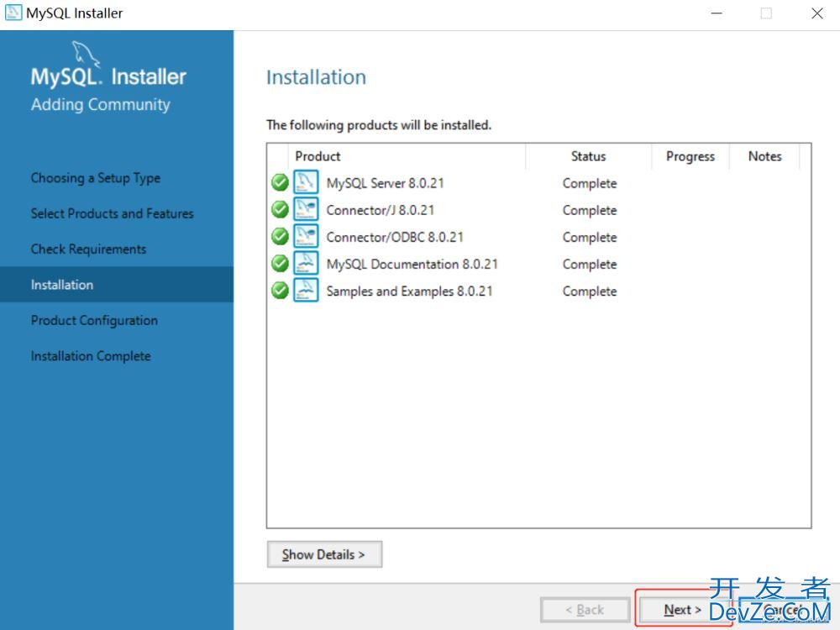840x630 pixels.
Task: Click green checkmark beside MySQL Server 8.0.21
Action: point(280,182)
